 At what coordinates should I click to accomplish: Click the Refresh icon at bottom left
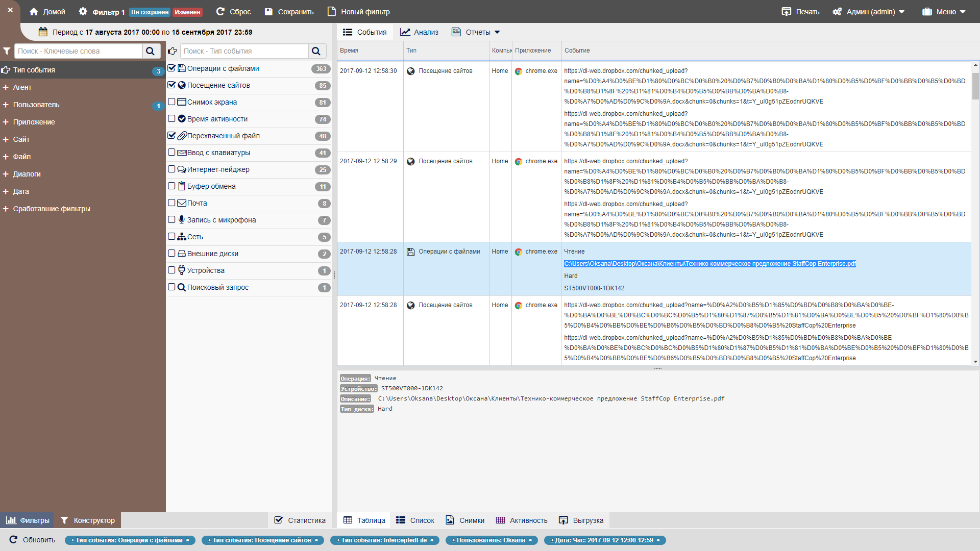(14, 540)
